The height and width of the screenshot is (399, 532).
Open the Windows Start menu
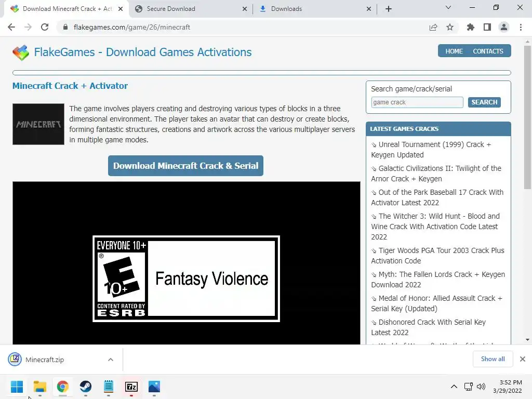17,387
